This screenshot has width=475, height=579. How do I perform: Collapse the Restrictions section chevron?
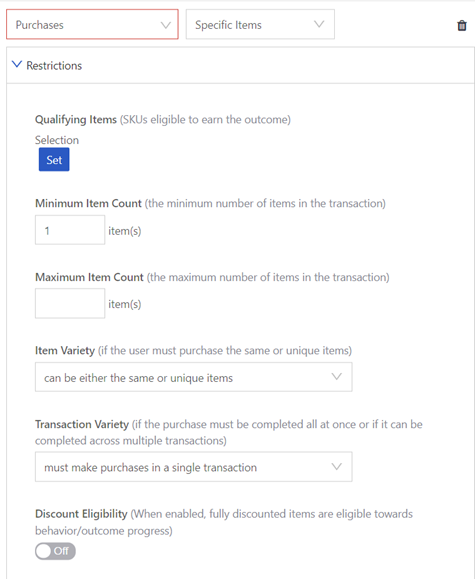coord(17,64)
